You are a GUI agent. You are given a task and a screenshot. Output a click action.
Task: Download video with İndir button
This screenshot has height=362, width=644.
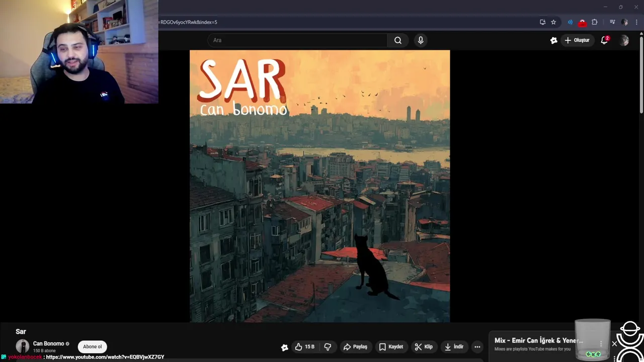tap(454, 347)
